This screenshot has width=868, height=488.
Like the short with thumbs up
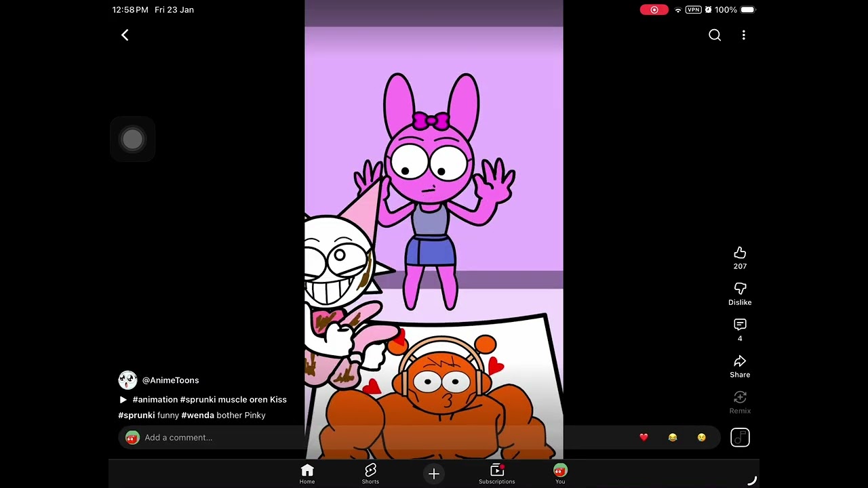click(x=740, y=253)
